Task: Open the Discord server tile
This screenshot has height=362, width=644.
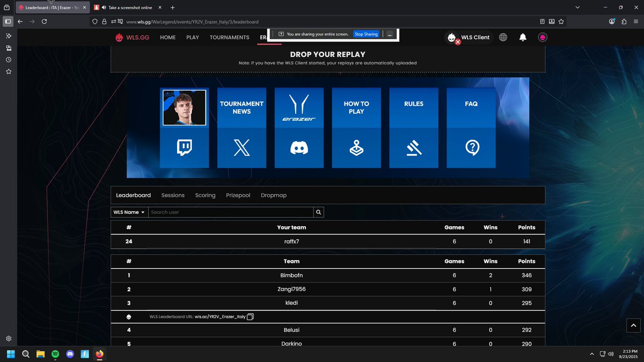Action: (299, 147)
